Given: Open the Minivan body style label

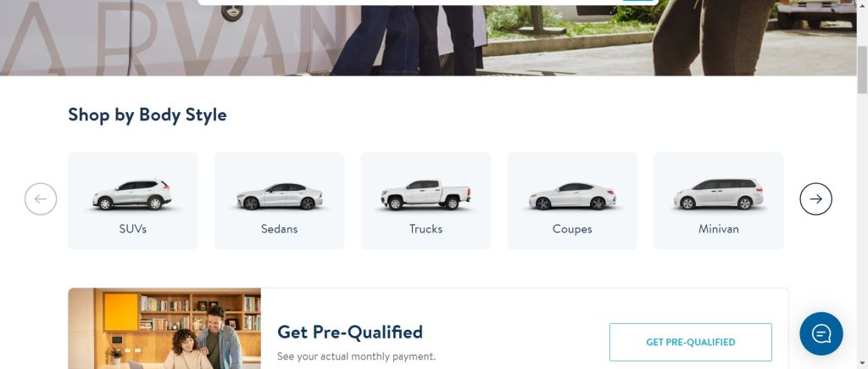Looking at the screenshot, I should 719,229.
